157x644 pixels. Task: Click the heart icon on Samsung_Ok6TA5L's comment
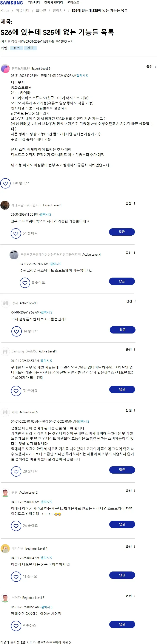coord(17,391)
